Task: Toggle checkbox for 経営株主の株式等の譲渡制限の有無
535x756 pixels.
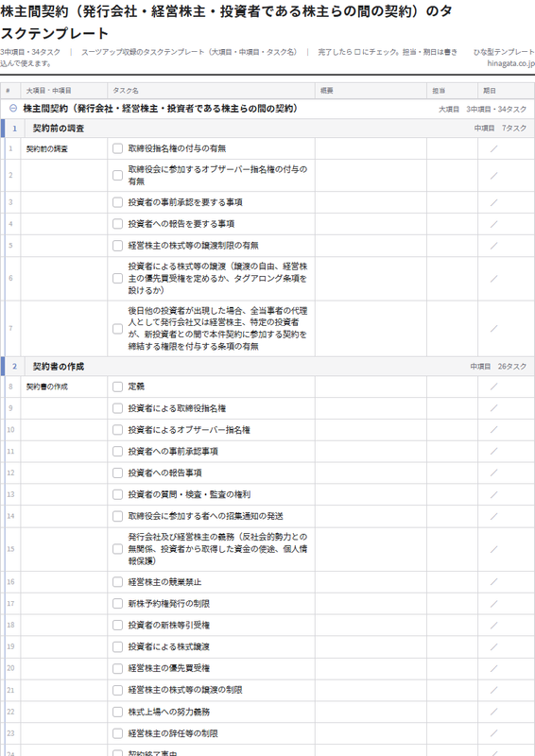Action: pos(118,246)
